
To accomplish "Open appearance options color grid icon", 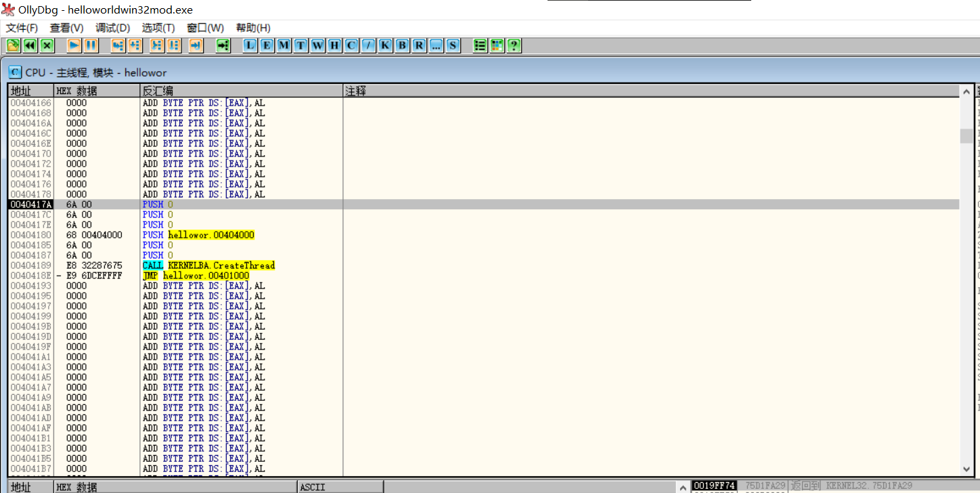I will tap(497, 45).
